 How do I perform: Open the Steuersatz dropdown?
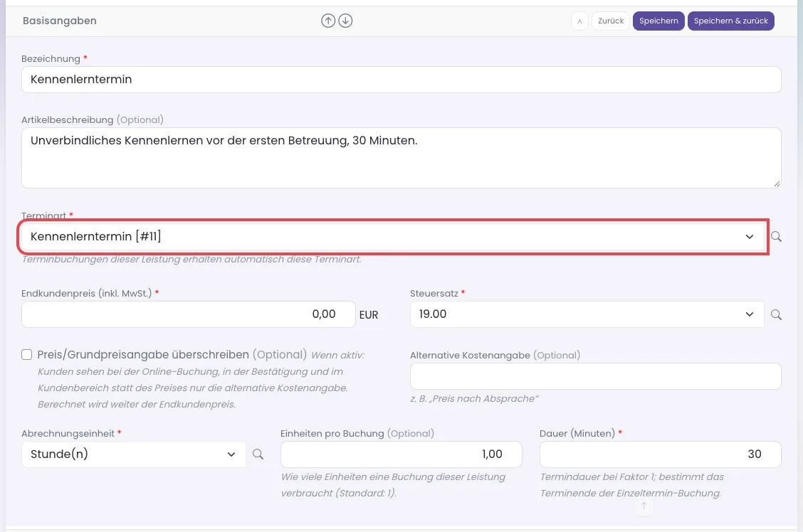(x=587, y=314)
